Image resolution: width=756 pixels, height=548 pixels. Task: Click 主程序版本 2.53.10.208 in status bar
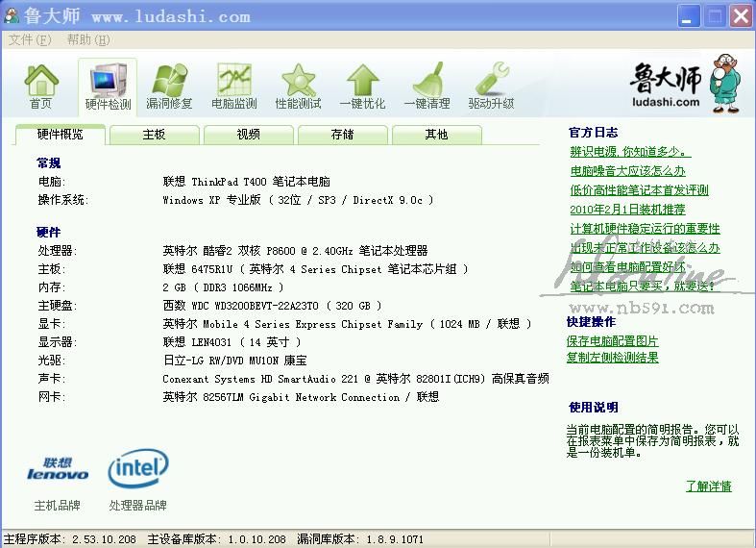[70, 539]
